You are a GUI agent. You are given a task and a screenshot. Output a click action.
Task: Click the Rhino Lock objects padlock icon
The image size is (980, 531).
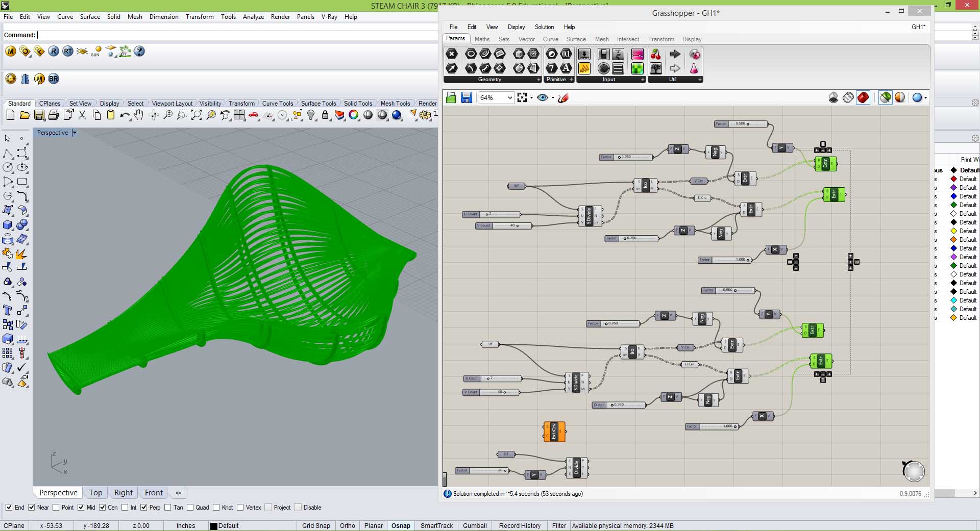coord(325,115)
